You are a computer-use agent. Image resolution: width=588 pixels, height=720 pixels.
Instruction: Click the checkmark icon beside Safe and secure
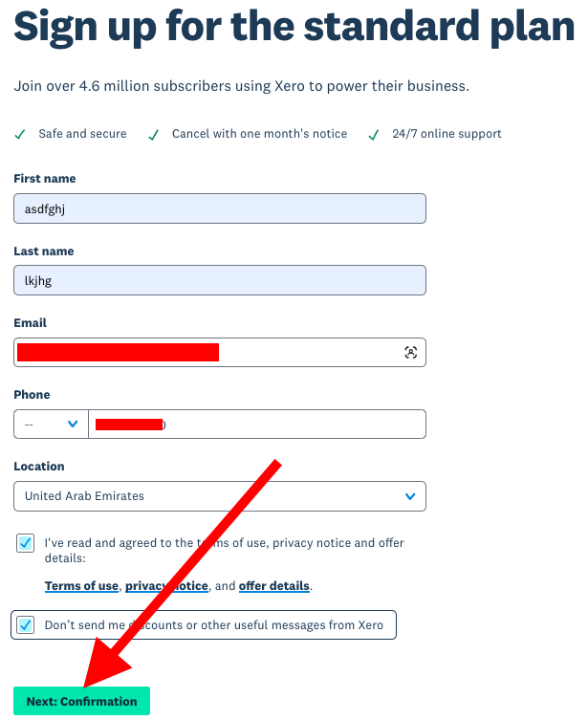(20, 135)
